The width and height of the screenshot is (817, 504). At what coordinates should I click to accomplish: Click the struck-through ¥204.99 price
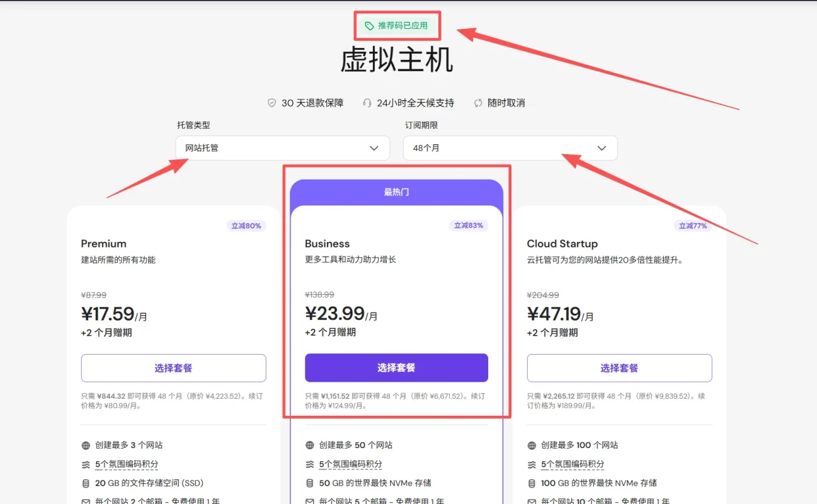click(x=543, y=295)
